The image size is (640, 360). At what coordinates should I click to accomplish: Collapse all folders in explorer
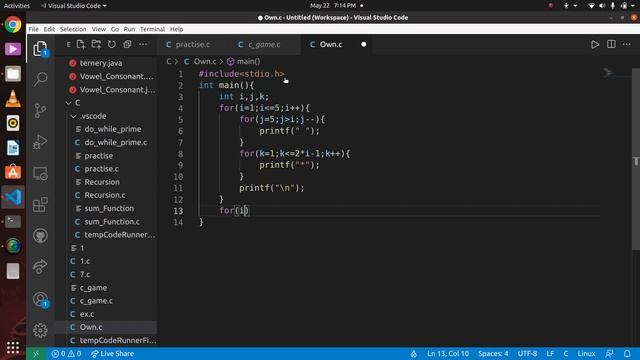pyautogui.click(x=127, y=44)
